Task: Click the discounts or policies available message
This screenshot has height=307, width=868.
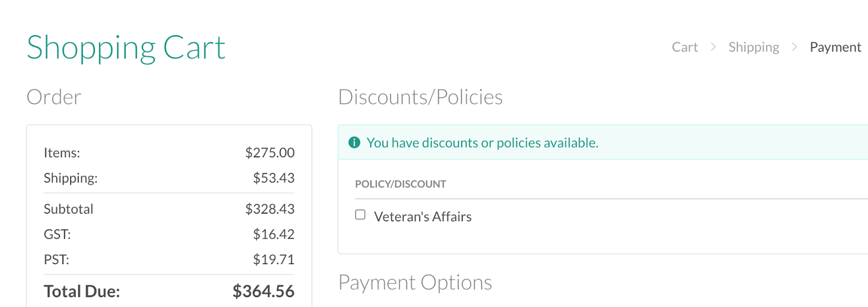Action: [482, 143]
